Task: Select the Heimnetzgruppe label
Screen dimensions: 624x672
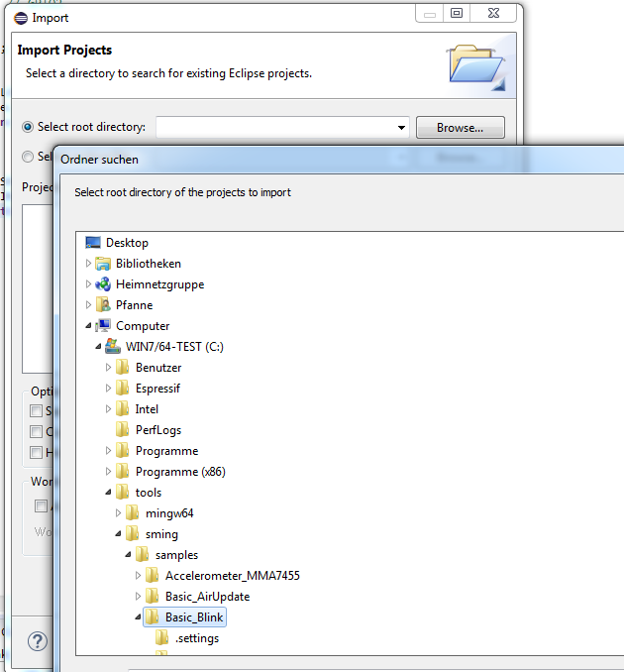Action: click(x=160, y=284)
